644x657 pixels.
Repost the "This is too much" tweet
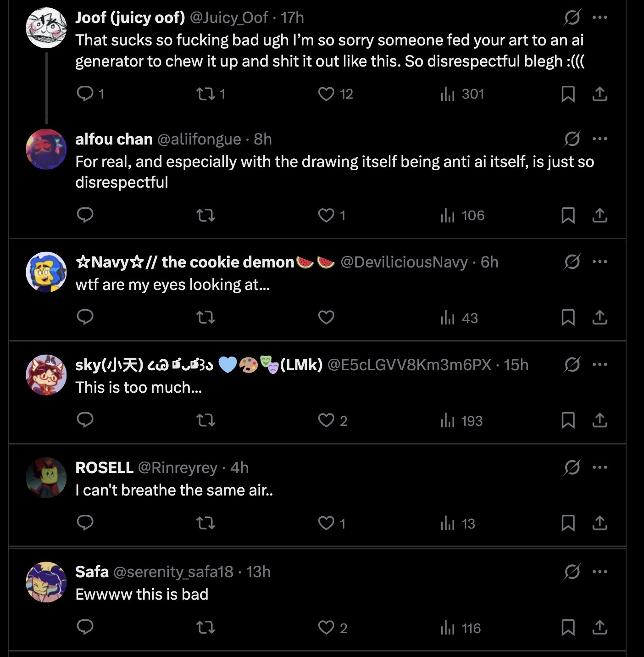click(205, 420)
